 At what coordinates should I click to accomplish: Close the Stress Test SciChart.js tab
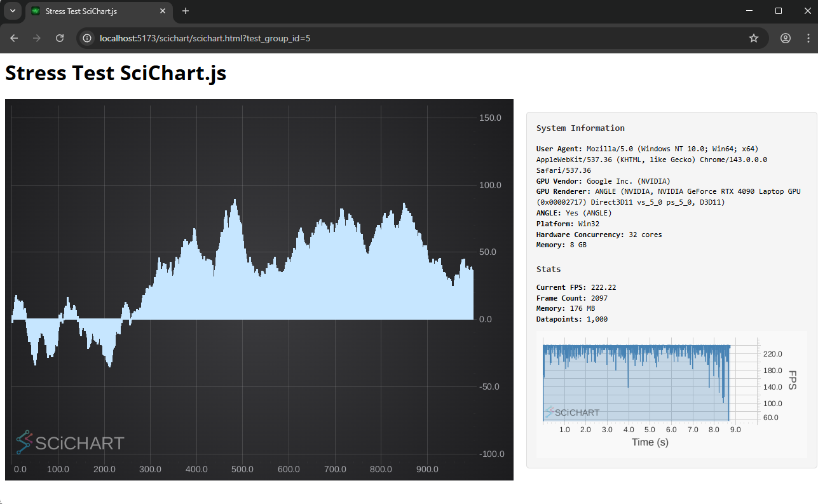(163, 11)
